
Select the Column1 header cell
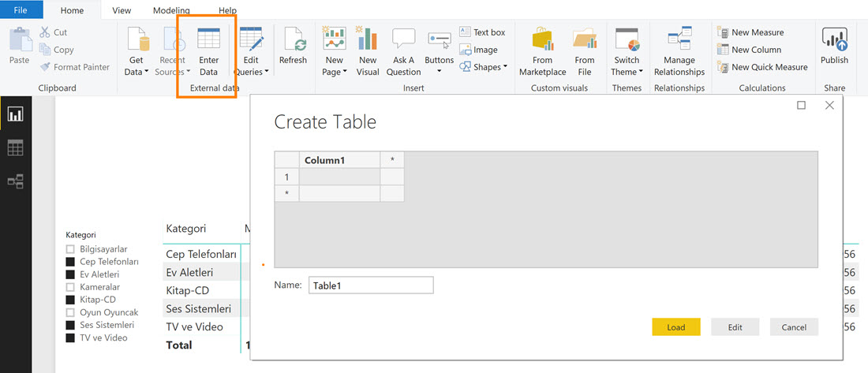click(339, 160)
